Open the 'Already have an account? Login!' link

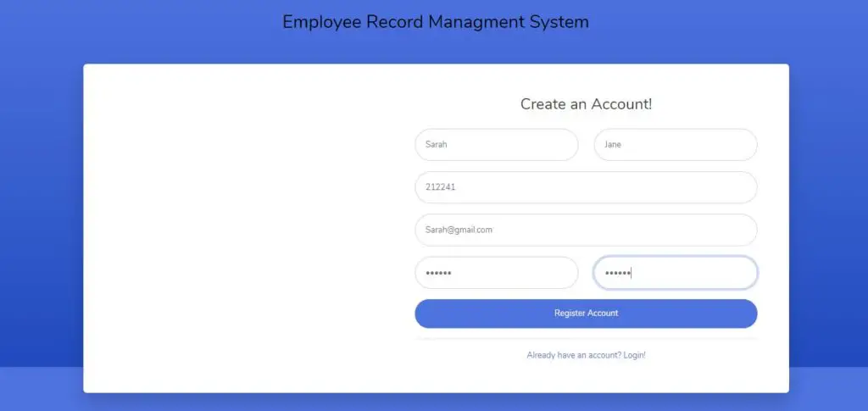[586, 355]
